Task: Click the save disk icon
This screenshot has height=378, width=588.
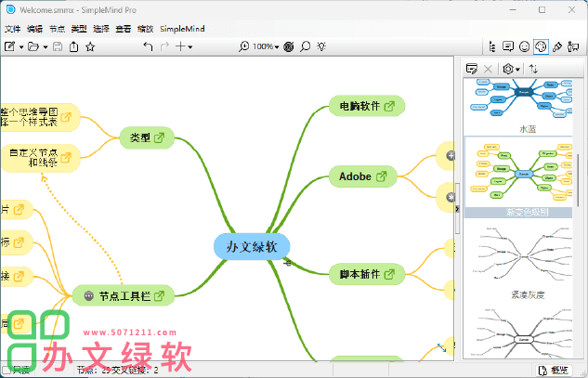Action: point(58,46)
